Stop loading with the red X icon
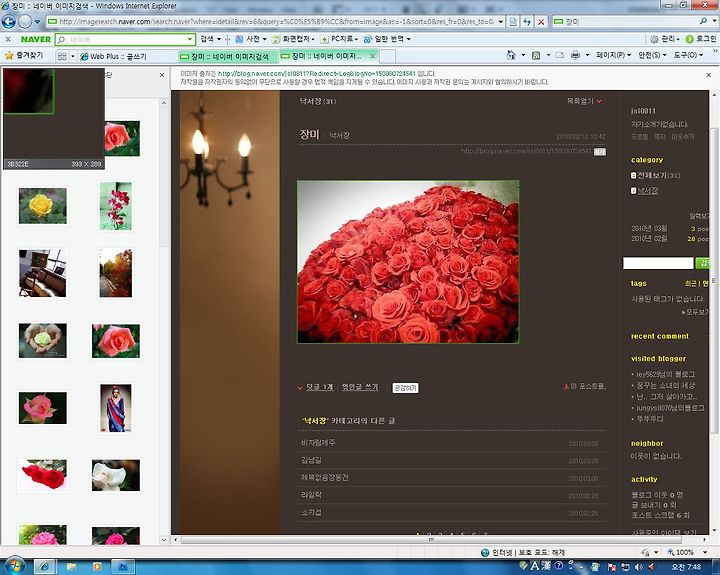Screen dimensions: 720x575 point(541,22)
